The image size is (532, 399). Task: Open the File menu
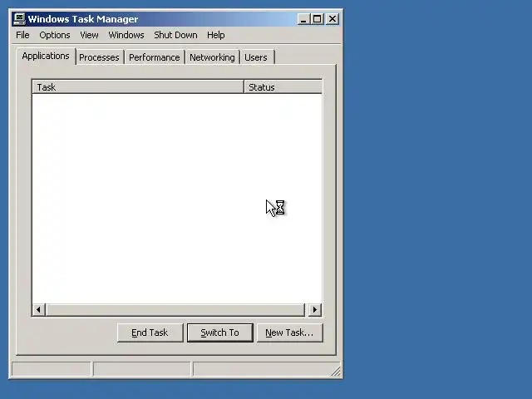[x=22, y=35]
